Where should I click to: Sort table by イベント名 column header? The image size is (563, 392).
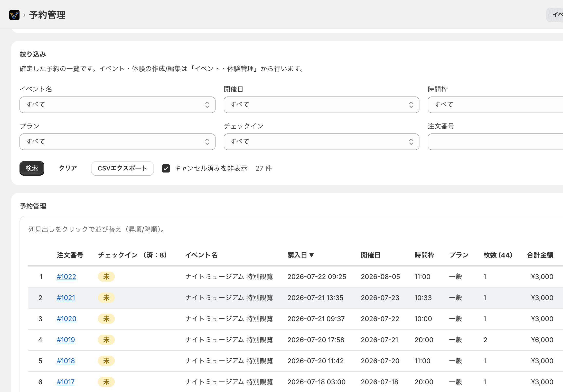(201, 255)
